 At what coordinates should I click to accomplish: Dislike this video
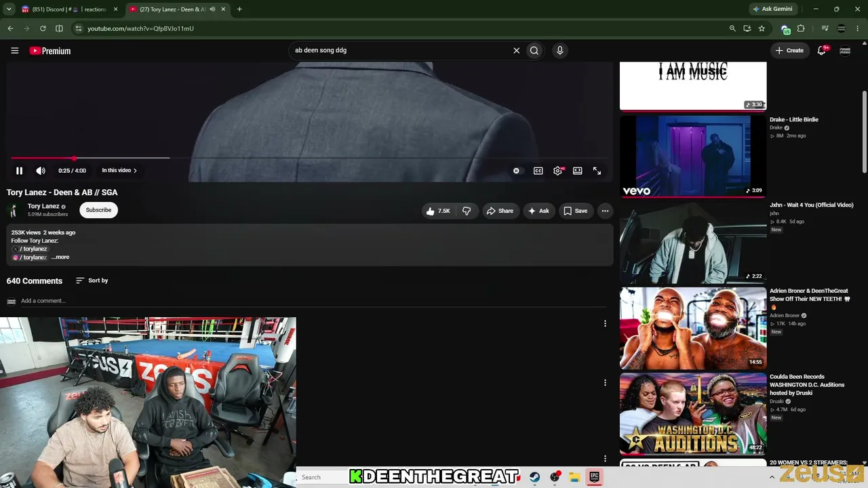(467, 211)
